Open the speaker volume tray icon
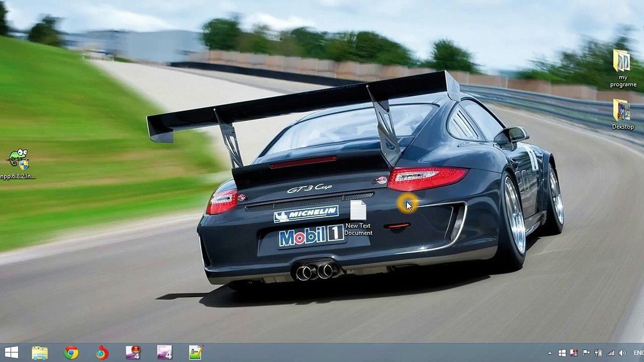The height and width of the screenshot is (362, 644). pyautogui.click(x=622, y=353)
